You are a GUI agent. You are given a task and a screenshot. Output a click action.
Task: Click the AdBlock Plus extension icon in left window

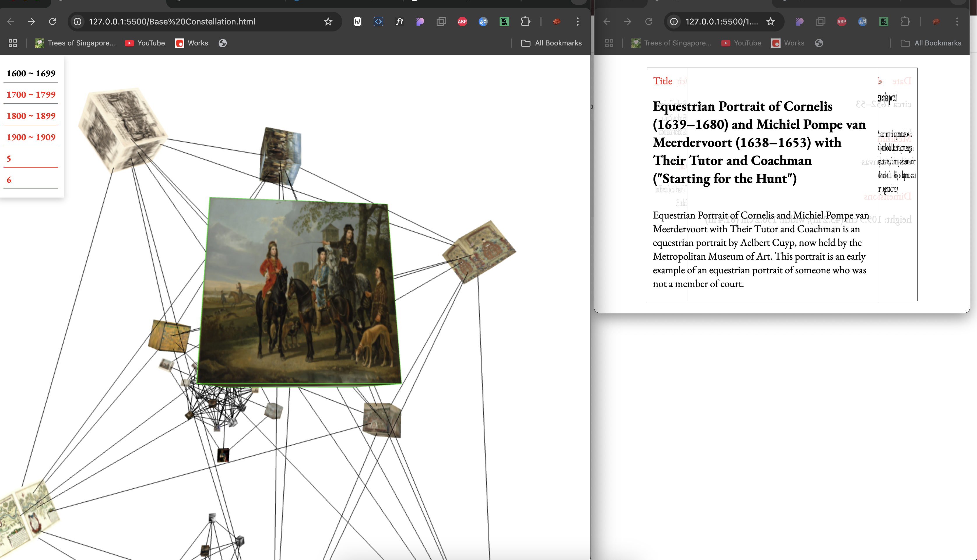(462, 22)
